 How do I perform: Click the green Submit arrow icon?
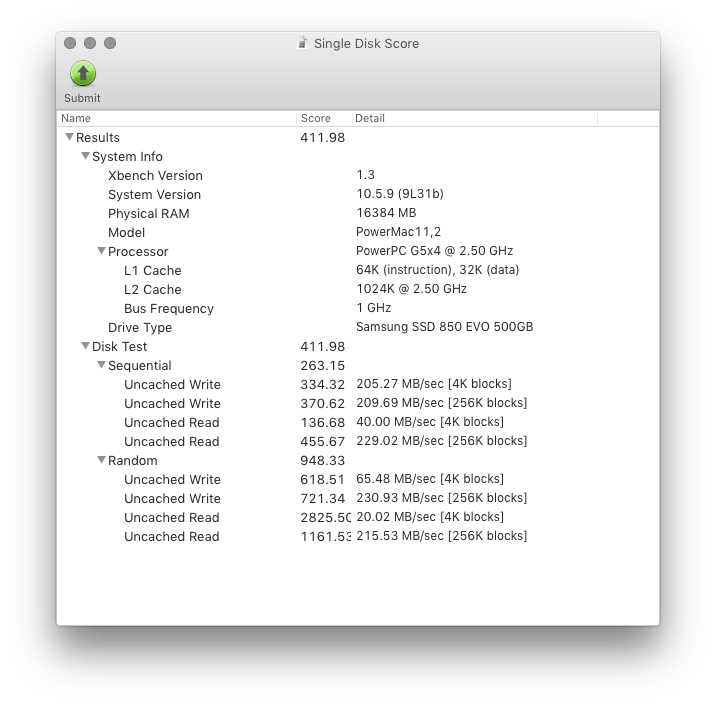pyautogui.click(x=83, y=74)
